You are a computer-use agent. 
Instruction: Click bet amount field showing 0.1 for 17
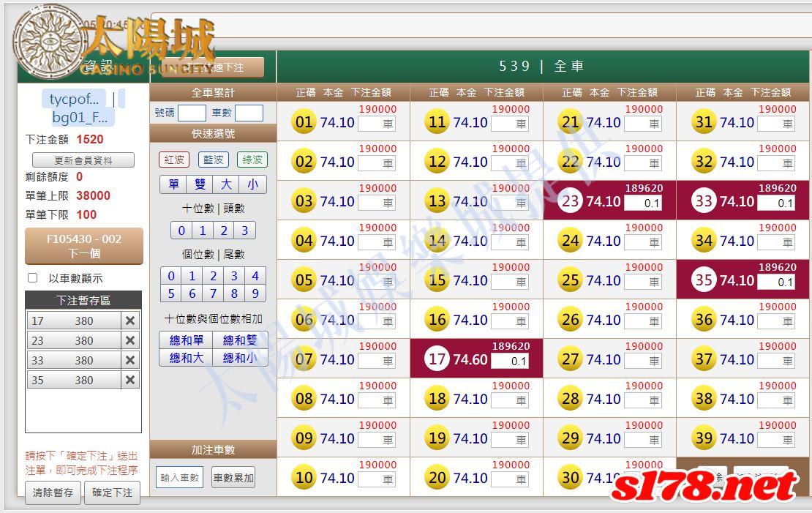[510, 362]
